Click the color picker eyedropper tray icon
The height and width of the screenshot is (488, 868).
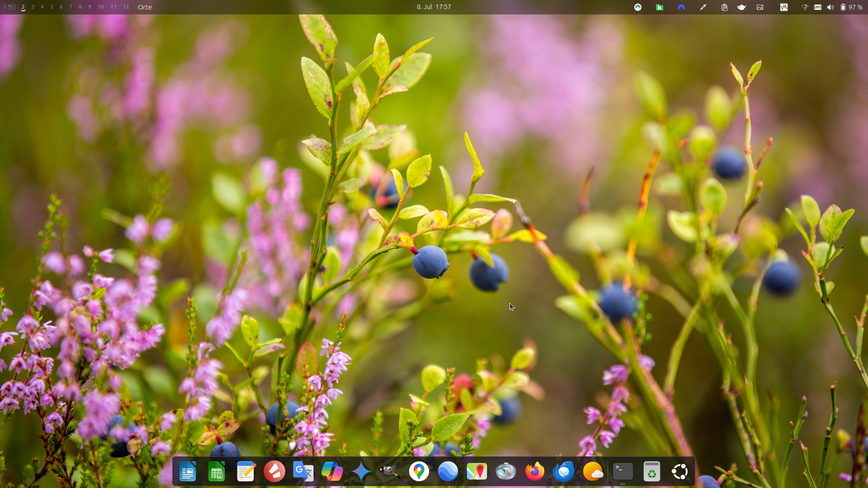pyautogui.click(x=703, y=7)
